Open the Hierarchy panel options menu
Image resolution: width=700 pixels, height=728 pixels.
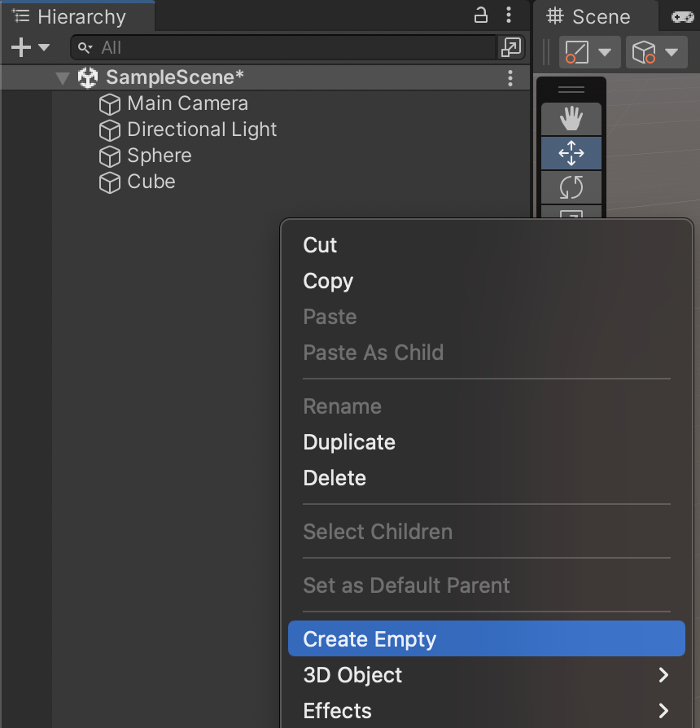click(x=509, y=15)
